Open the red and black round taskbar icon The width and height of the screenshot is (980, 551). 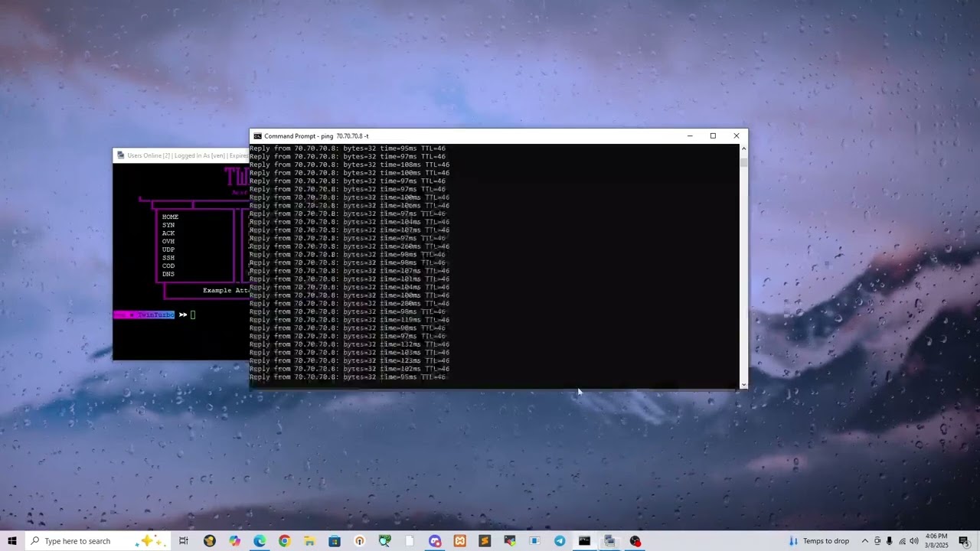[x=635, y=541]
